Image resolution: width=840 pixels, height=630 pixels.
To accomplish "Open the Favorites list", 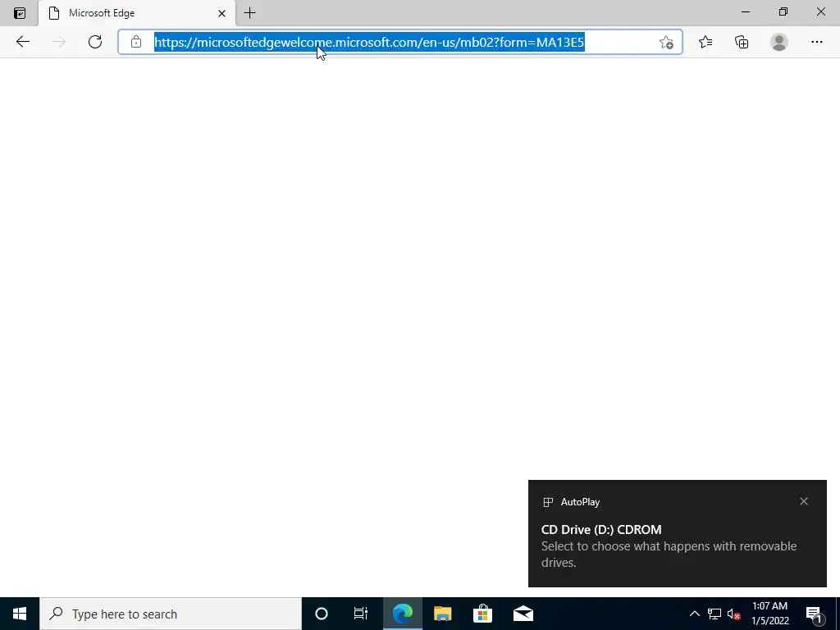I will click(705, 42).
